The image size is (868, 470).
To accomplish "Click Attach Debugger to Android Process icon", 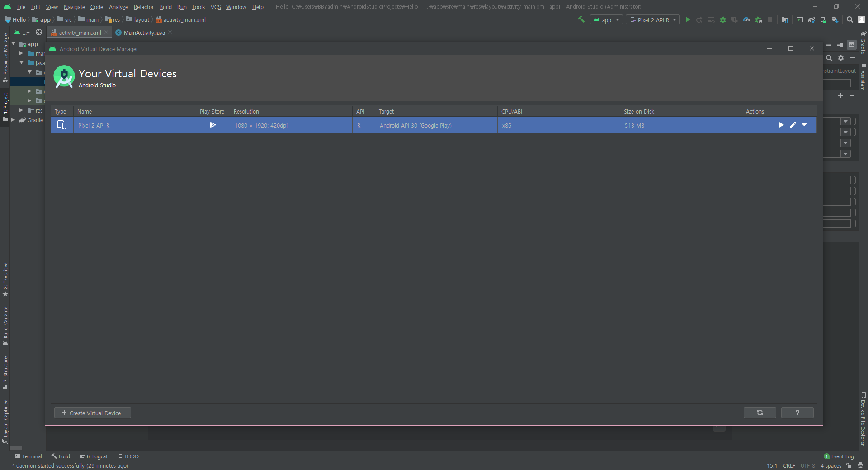I will [x=758, y=19].
